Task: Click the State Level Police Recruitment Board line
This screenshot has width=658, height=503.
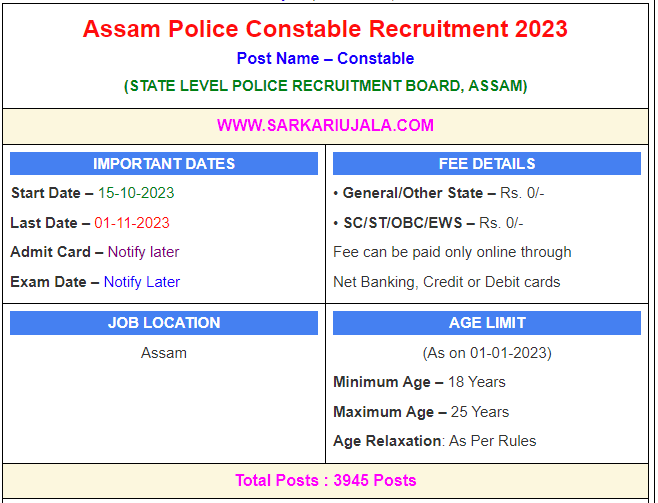Action: coord(325,86)
